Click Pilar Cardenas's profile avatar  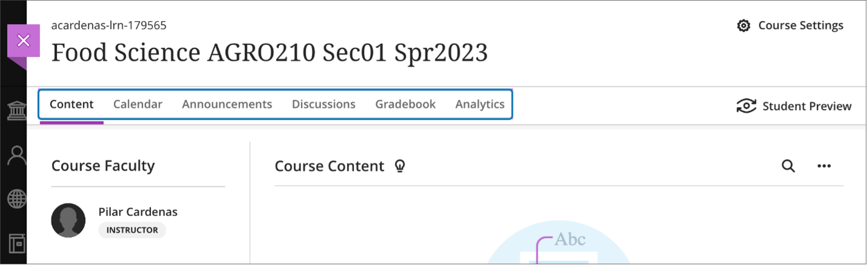click(68, 220)
